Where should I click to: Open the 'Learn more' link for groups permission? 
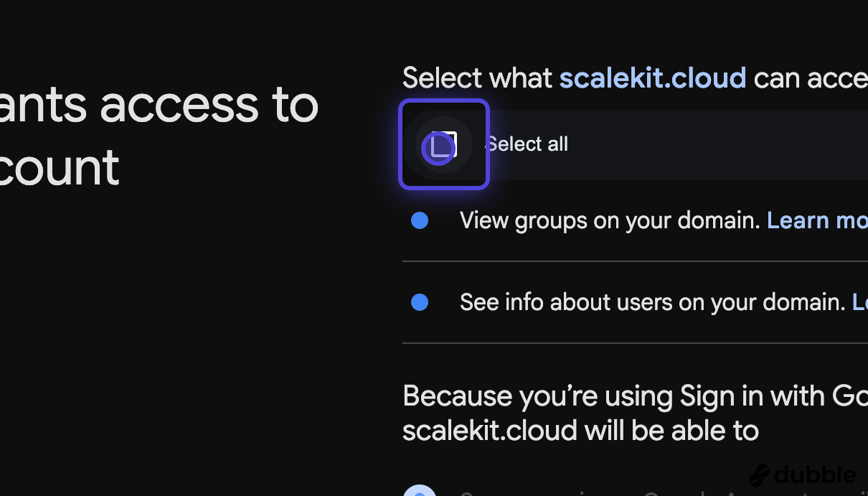pyautogui.click(x=816, y=220)
